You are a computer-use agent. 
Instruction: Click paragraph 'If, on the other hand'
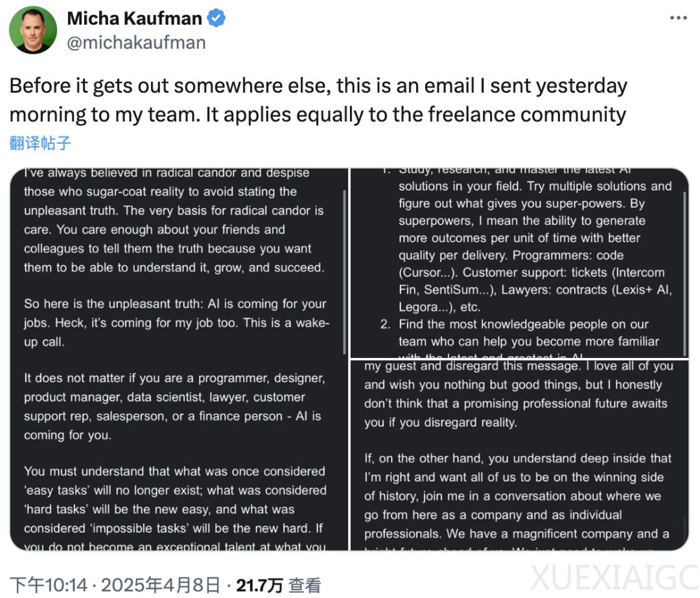coord(518,496)
